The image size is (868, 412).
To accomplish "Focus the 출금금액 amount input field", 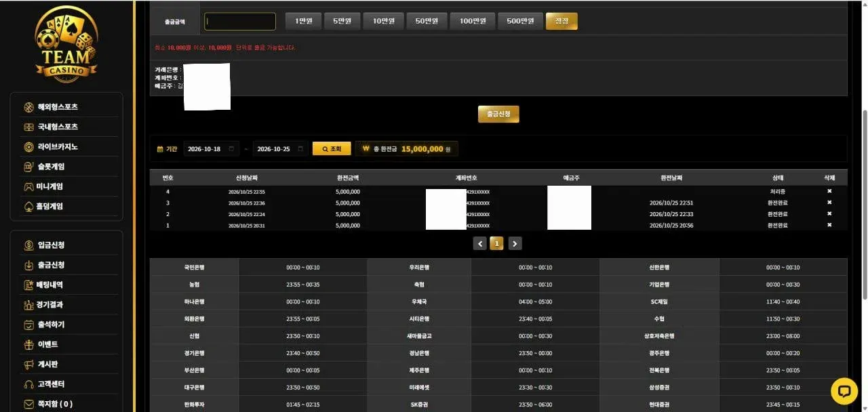I will [x=240, y=22].
